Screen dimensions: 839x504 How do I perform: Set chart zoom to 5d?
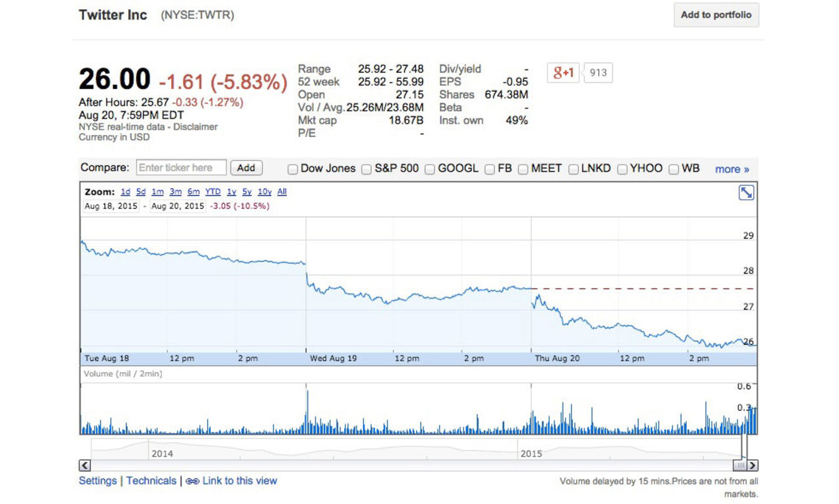141,192
